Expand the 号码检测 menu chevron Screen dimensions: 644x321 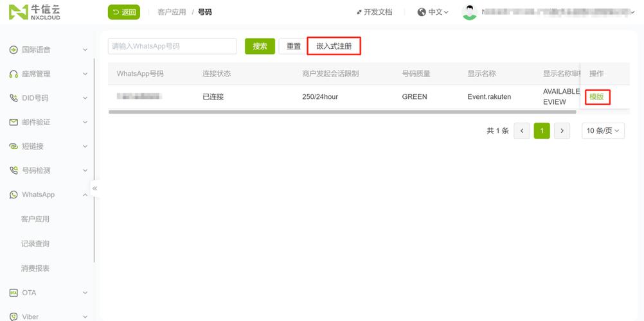coord(85,170)
